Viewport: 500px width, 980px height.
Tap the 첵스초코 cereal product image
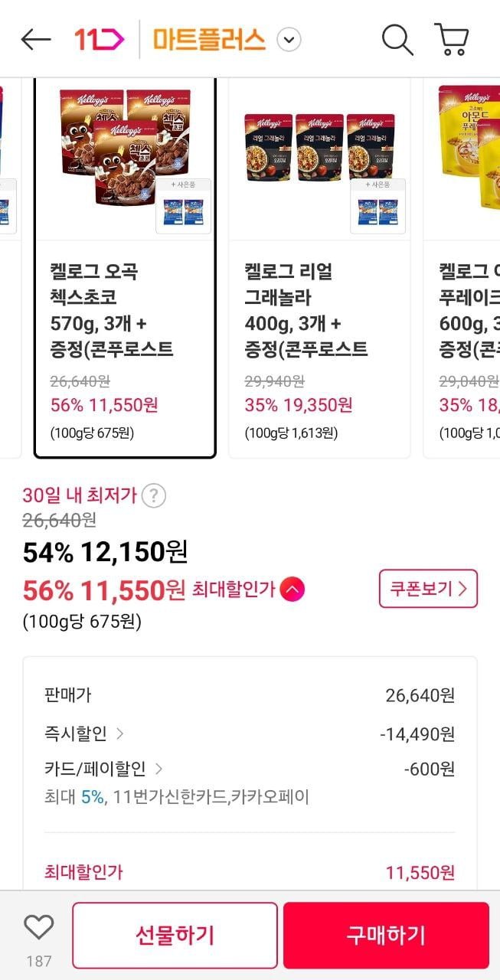(x=125, y=149)
